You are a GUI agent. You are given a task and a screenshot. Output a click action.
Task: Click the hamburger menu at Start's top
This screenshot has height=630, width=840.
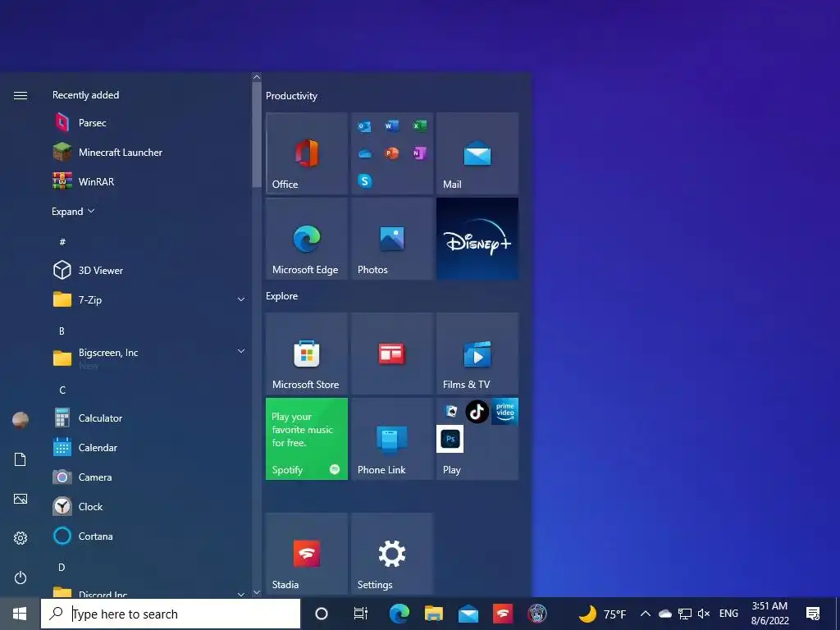click(x=21, y=95)
